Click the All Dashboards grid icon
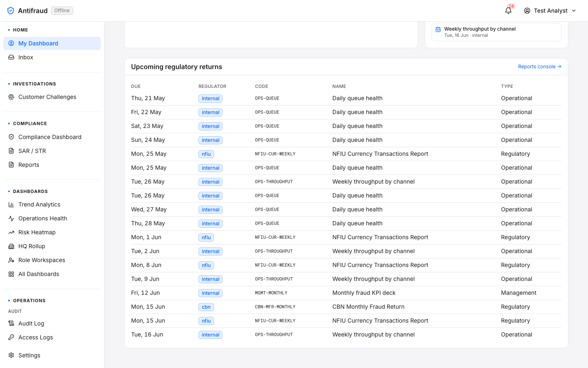This screenshot has width=588, height=368. coord(11,274)
